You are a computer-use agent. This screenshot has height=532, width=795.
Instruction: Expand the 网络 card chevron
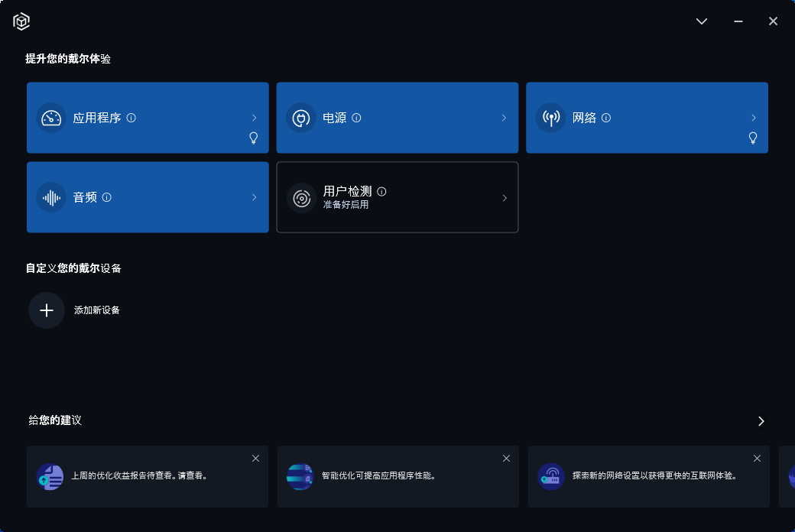(x=754, y=118)
